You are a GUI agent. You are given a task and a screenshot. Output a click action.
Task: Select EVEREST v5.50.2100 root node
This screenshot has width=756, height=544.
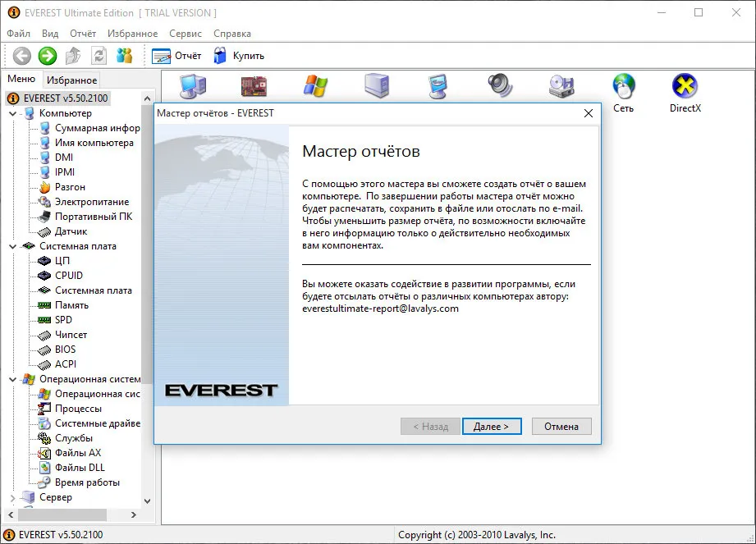click(57, 98)
